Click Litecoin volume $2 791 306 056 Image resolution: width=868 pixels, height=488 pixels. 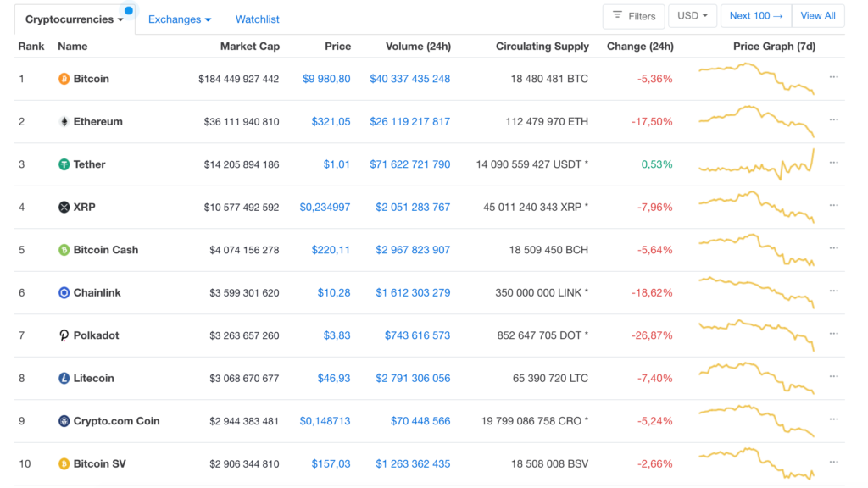pos(413,379)
